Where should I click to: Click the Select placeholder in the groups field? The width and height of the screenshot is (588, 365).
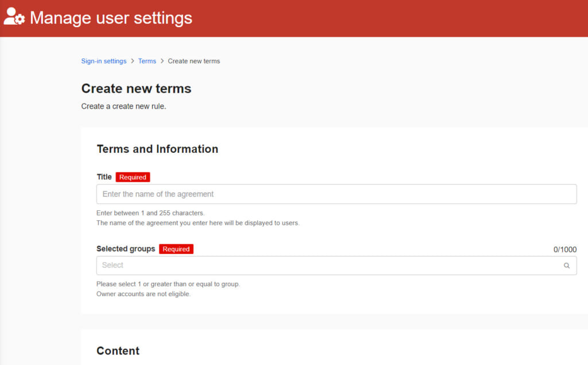coord(113,265)
